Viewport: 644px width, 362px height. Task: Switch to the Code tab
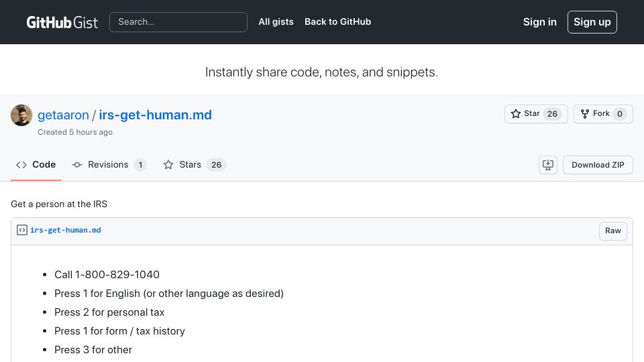(36, 165)
